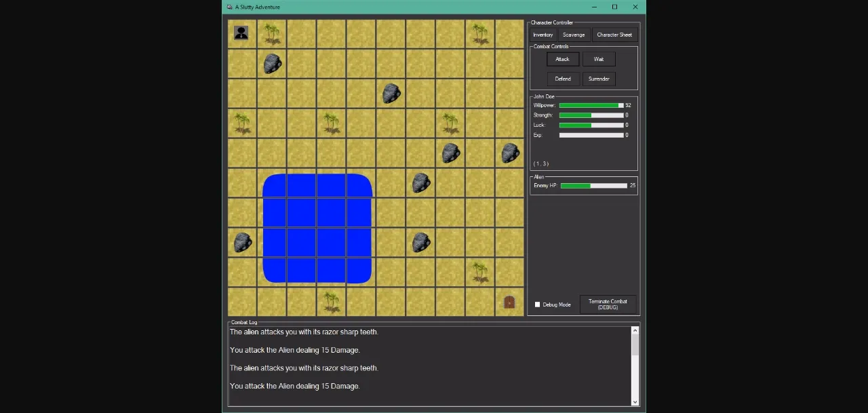This screenshot has height=413, width=868.
Task: Click the rock left of the water
Action: 242,242
